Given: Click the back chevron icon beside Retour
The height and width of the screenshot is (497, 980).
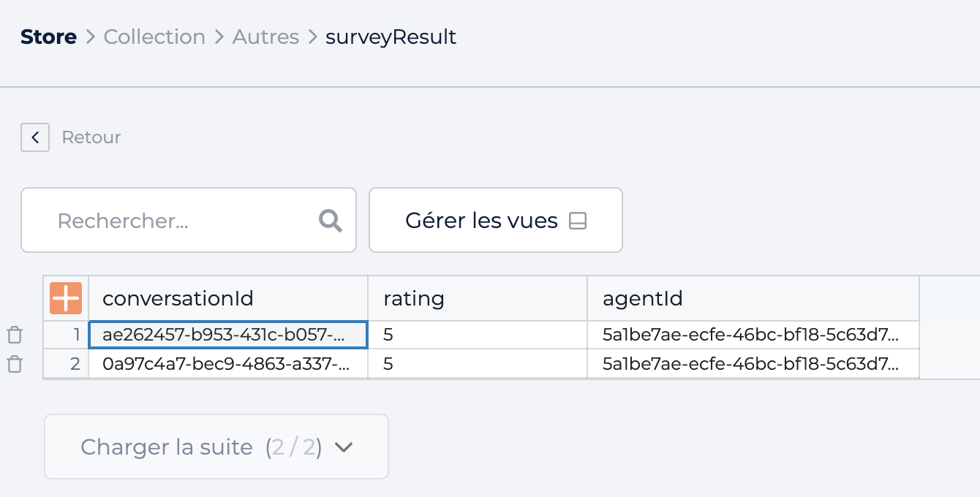Looking at the screenshot, I should tap(35, 137).
